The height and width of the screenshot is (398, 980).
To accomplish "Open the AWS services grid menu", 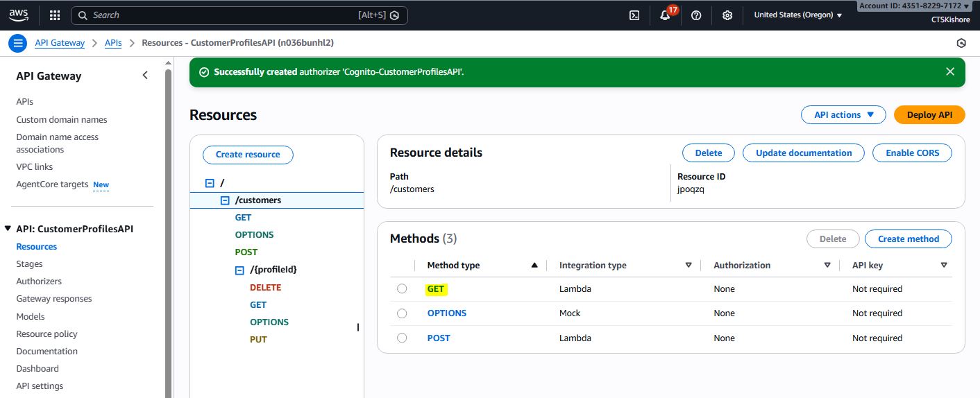I will coord(55,15).
